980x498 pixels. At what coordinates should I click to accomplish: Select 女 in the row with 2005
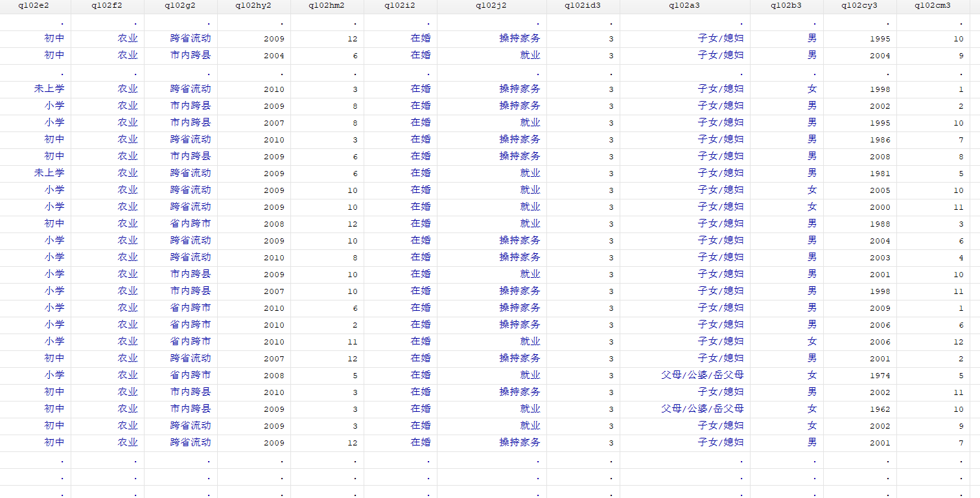812,190
